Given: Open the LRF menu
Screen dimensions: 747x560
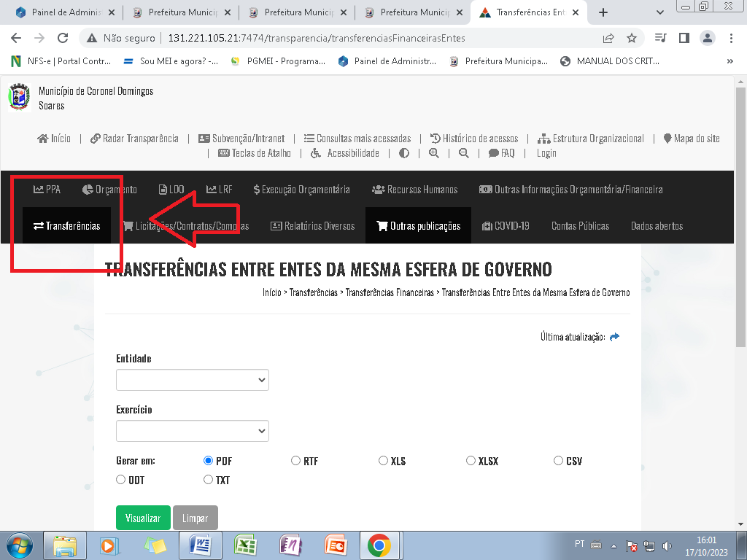Looking at the screenshot, I should point(219,190).
